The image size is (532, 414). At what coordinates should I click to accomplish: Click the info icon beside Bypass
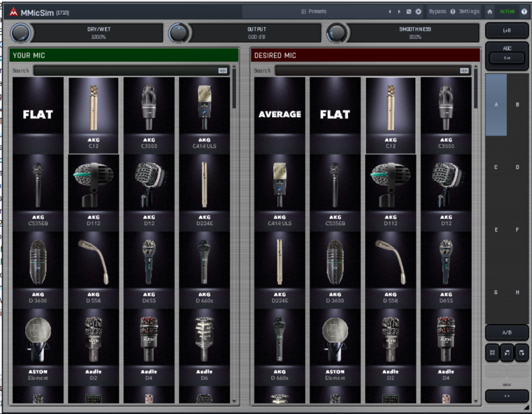(x=453, y=11)
